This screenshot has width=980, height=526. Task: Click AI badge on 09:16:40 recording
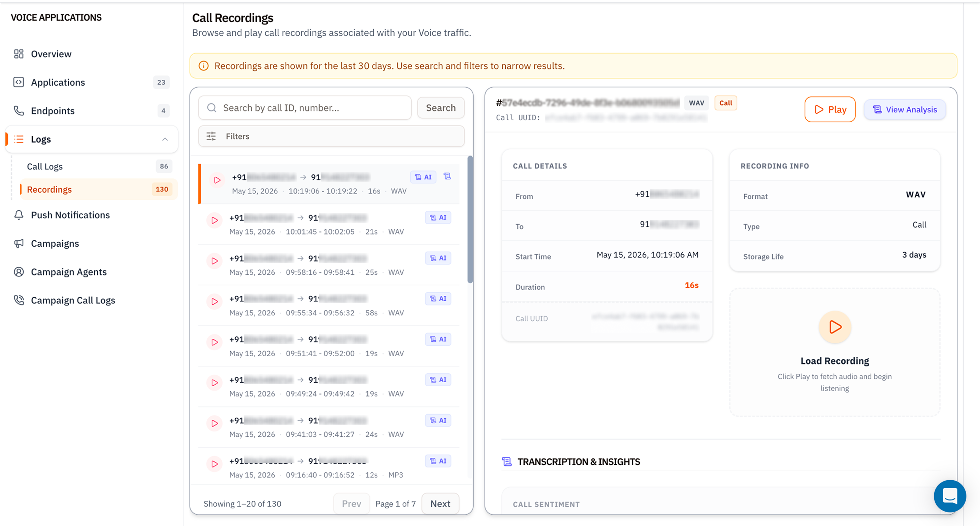tap(438, 461)
